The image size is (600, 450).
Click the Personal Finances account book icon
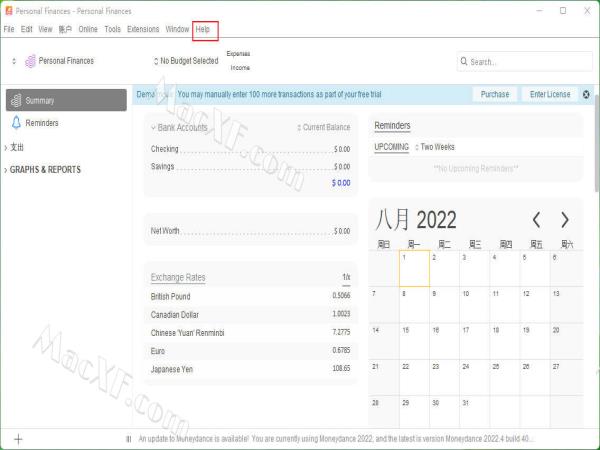click(x=30, y=61)
